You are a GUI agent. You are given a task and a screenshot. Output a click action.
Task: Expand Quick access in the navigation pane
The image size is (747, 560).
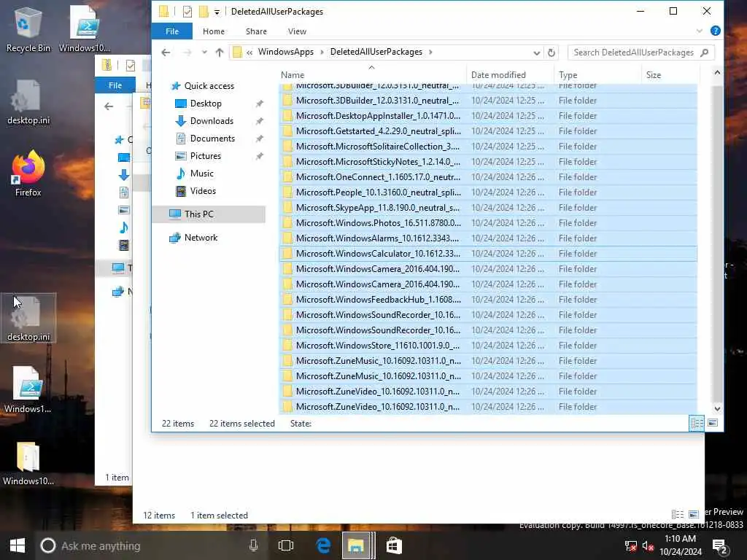click(x=209, y=86)
